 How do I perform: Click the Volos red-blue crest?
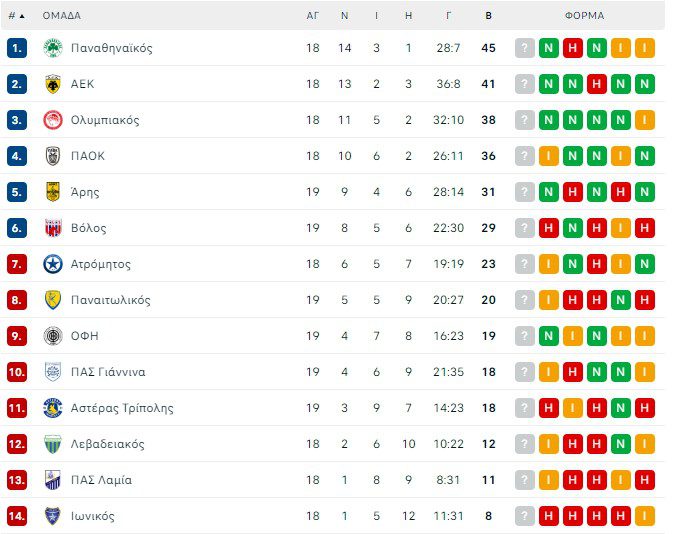[52, 228]
